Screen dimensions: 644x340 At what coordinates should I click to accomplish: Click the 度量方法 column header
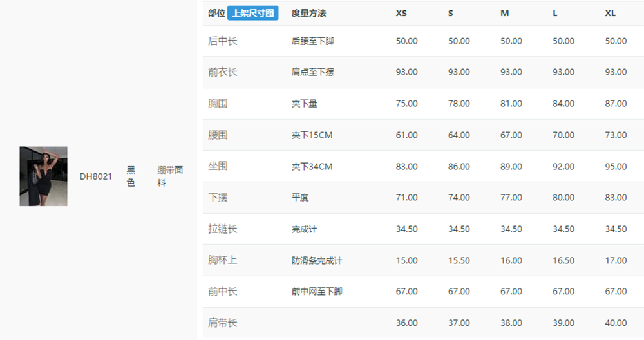[309, 13]
